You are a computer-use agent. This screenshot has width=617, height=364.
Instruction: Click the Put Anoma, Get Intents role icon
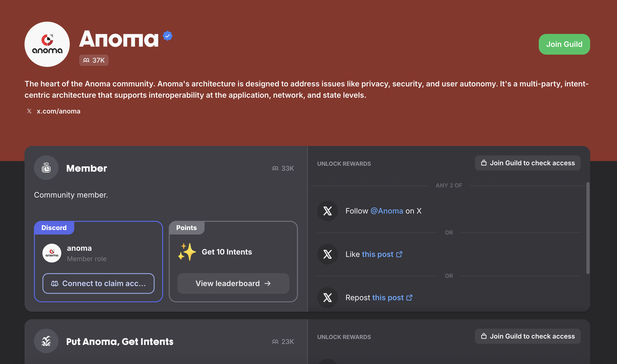46,341
